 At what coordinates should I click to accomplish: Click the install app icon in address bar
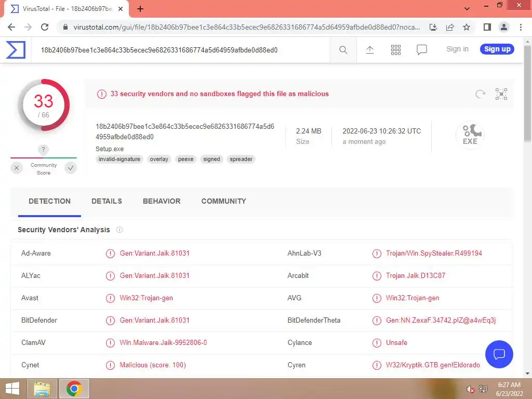click(433, 27)
